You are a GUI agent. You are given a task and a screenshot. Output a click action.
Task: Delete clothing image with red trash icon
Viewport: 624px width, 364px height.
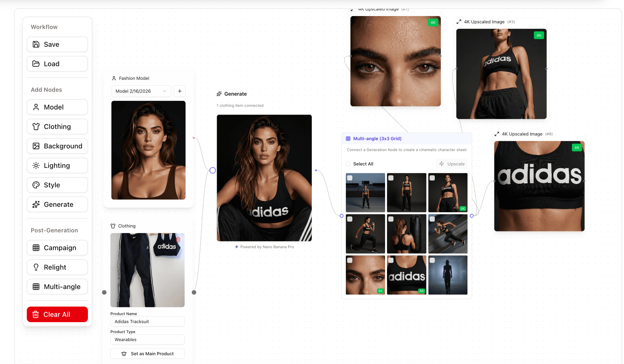coord(178,239)
